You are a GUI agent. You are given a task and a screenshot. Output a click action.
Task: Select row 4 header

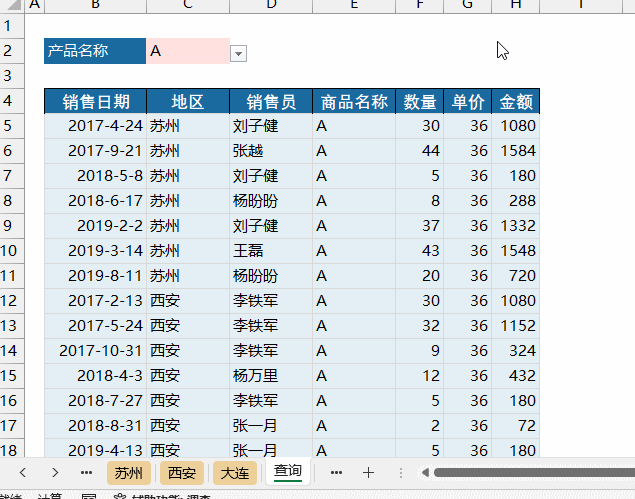12,101
